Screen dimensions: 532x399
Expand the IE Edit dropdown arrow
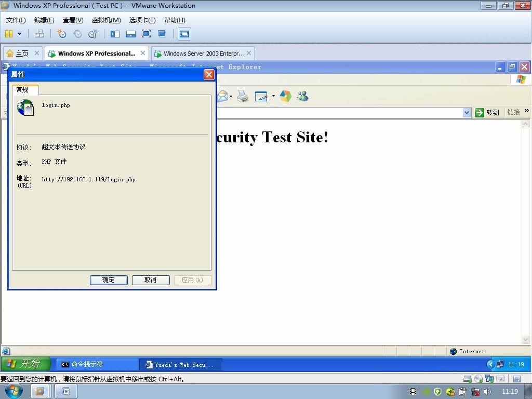(273, 96)
